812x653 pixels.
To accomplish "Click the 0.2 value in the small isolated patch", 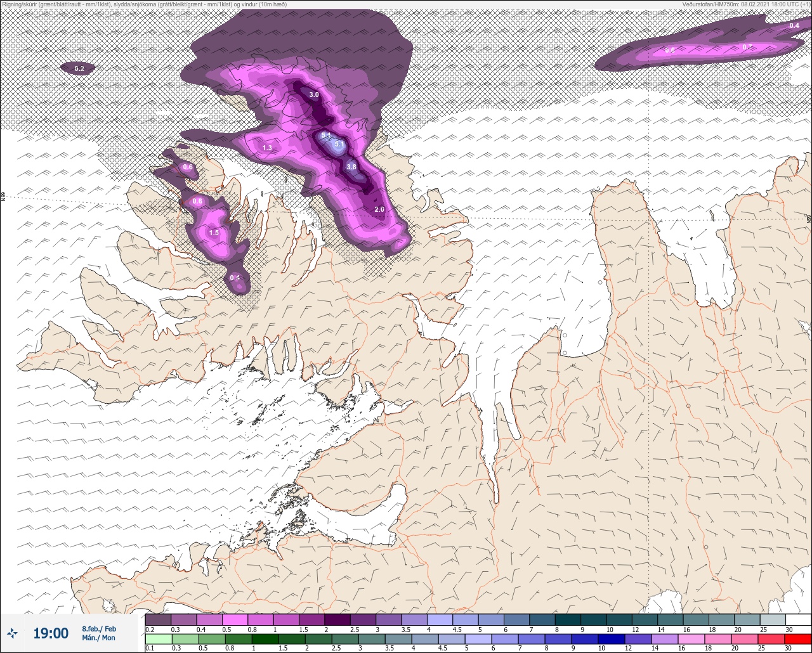I will tap(79, 68).
